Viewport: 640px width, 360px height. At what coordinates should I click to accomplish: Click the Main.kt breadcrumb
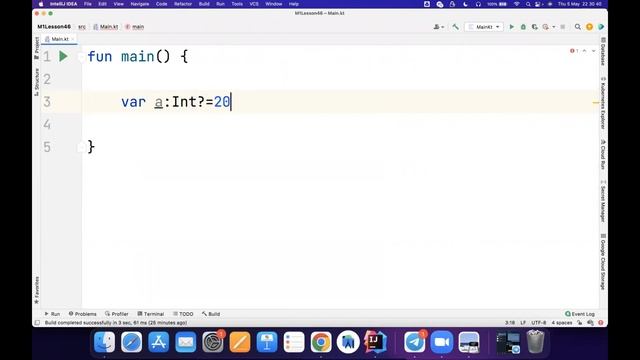(106, 27)
